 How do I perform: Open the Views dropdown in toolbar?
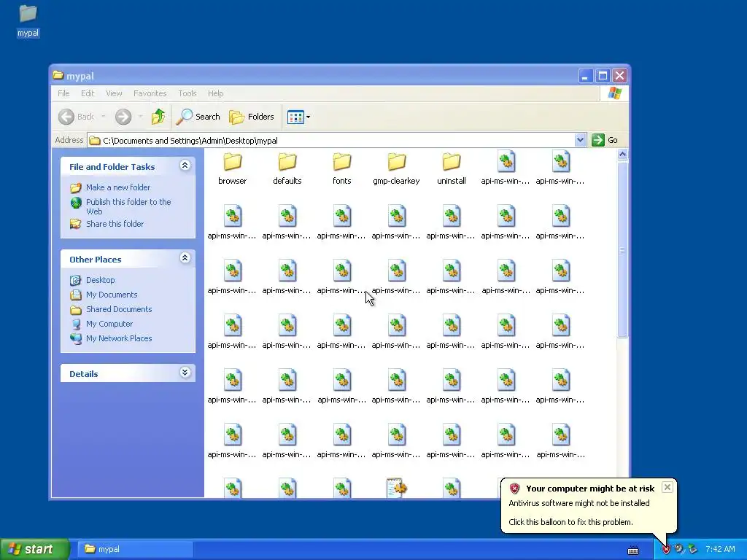tap(298, 117)
